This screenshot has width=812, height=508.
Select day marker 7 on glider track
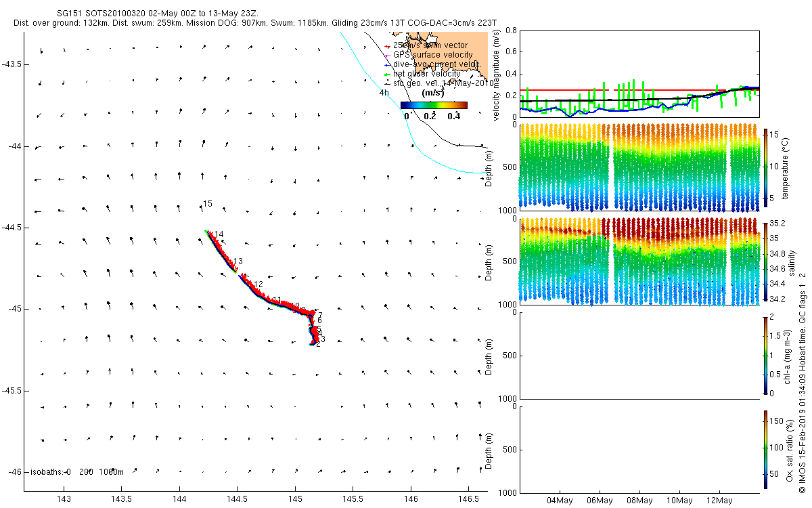click(319, 315)
